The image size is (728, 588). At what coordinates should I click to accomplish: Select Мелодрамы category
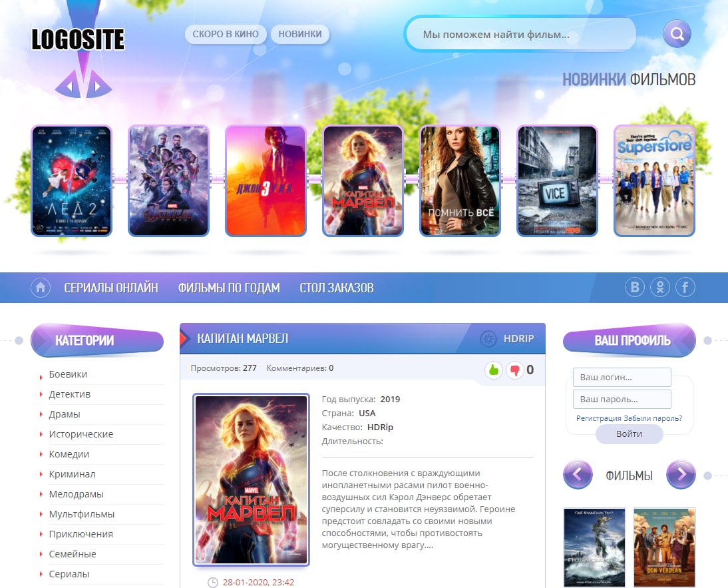pyautogui.click(x=76, y=494)
